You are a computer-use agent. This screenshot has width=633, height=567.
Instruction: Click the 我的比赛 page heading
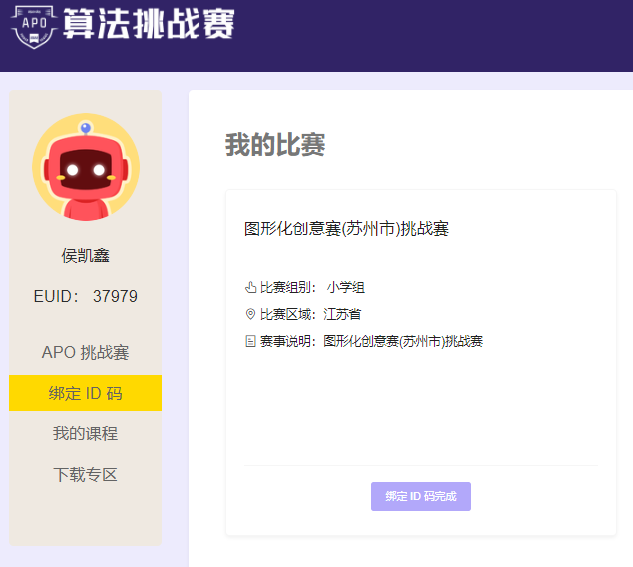275,145
